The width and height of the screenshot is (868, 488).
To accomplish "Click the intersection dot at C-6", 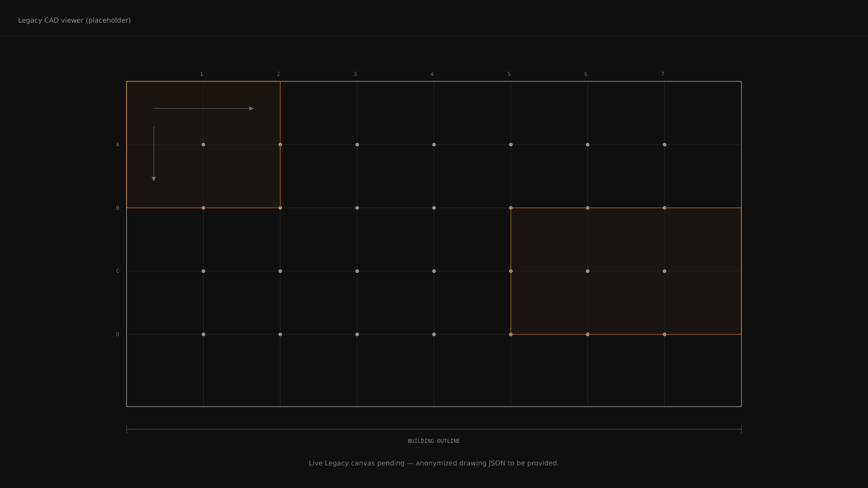I will pos(588,271).
